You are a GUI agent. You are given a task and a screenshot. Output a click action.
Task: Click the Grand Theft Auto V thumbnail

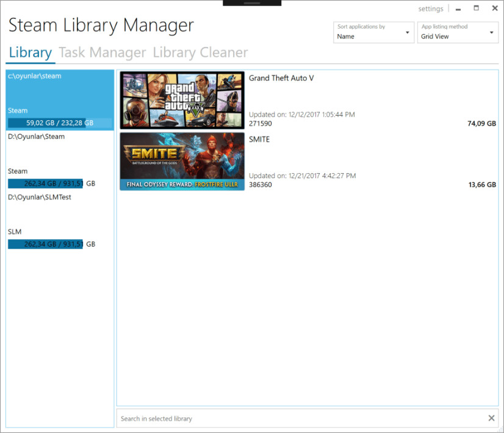click(x=182, y=100)
